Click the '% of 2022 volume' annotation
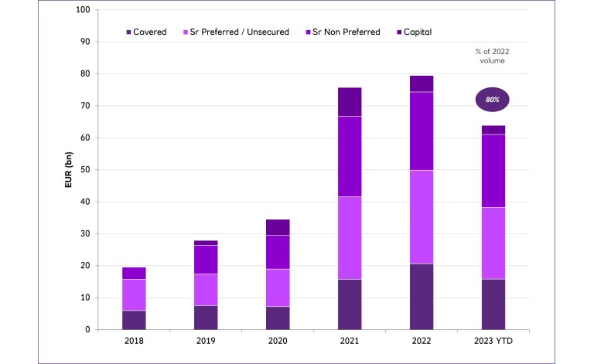The image size is (594, 364). tap(493, 56)
